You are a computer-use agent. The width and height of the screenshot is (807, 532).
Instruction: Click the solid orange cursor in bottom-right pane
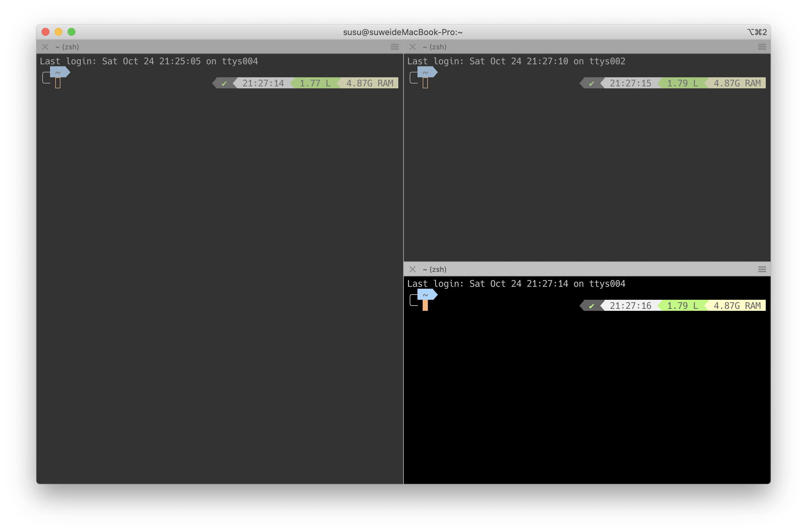point(425,305)
